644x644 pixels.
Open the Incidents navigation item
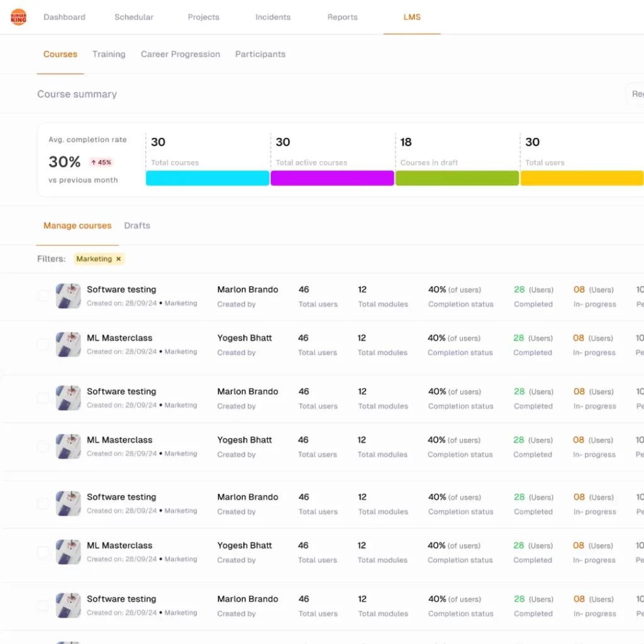click(273, 17)
